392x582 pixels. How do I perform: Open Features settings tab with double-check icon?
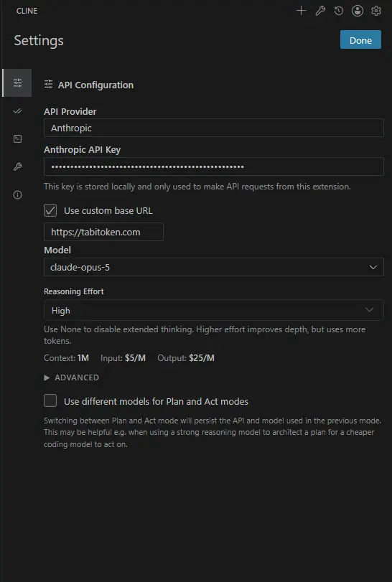[17, 111]
